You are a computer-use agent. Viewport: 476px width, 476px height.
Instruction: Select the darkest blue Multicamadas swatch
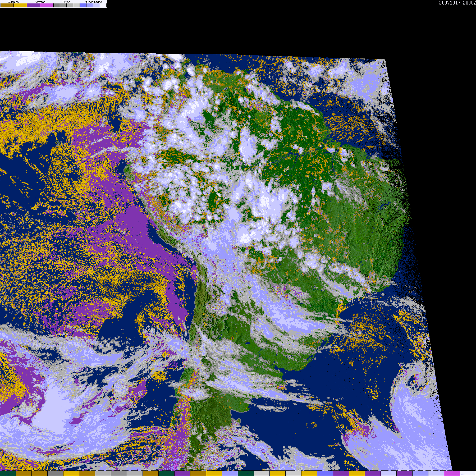(x=83, y=6)
